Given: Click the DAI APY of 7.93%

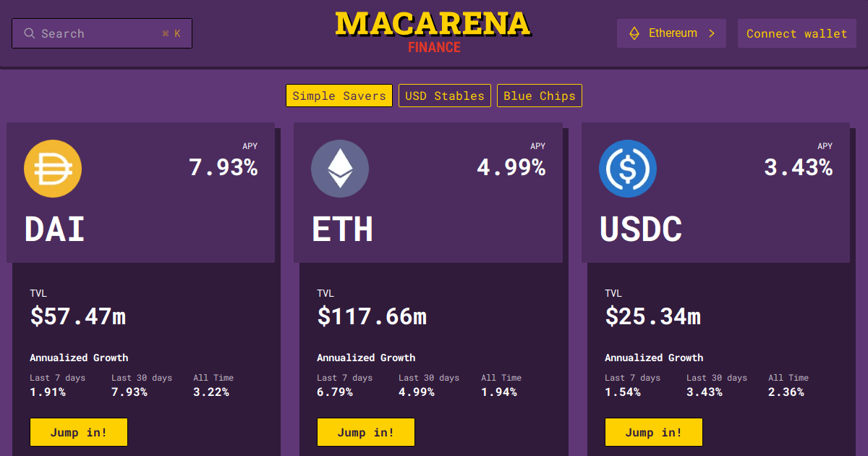Looking at the screenshot, I should [x=224, y=167].
